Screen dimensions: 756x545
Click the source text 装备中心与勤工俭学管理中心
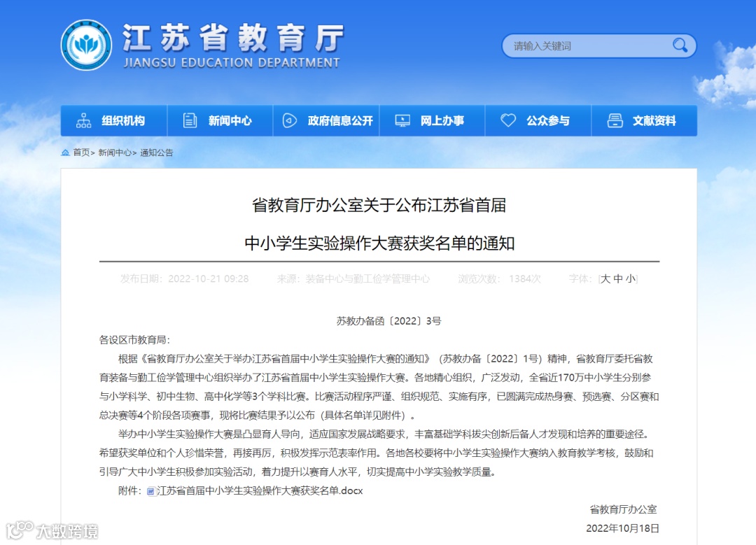(367, 279)
